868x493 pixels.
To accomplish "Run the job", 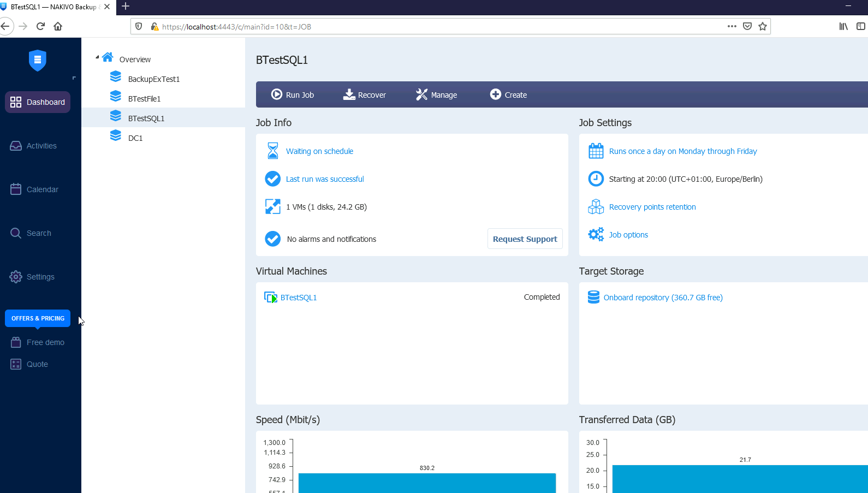I will coord(293,94).
